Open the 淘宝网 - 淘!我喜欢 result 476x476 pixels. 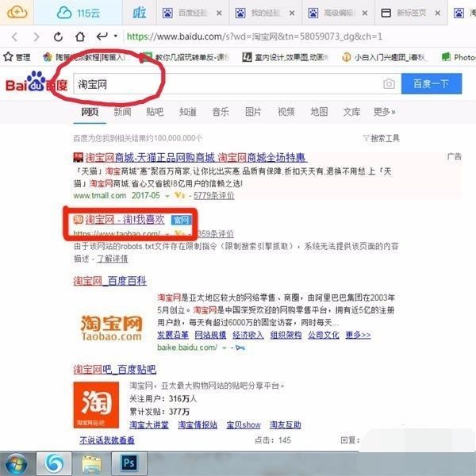click(125, 220)
